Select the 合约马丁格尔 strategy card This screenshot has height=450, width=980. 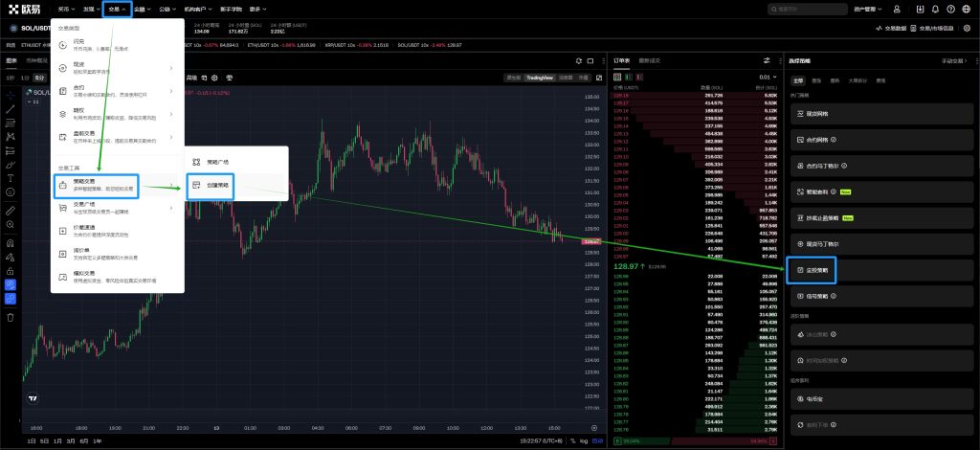point(881,167)
